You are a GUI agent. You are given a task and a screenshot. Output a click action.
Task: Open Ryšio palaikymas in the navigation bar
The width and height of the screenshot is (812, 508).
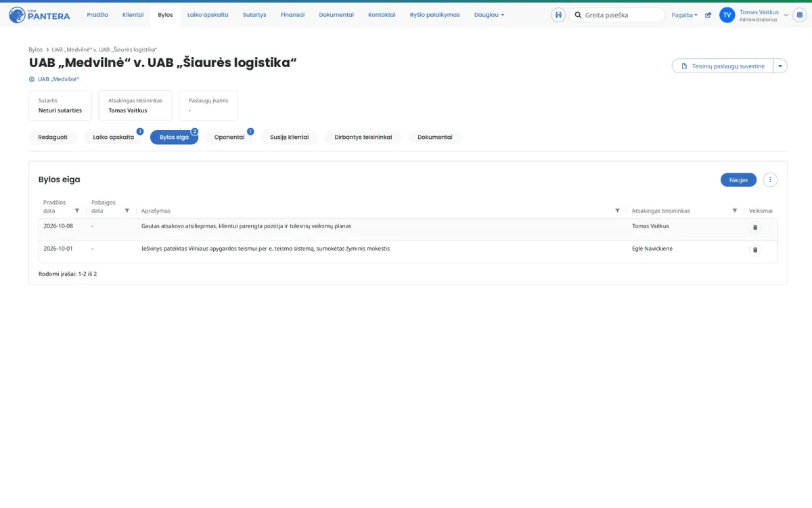pyautogui.click(x=435, y=15)
